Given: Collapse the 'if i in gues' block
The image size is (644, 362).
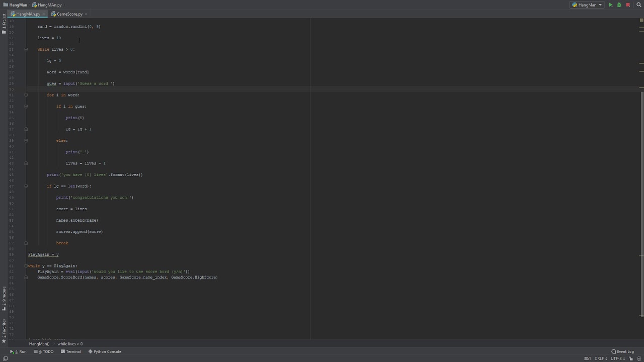Looking at the screenshot, I should pos(26,106).
